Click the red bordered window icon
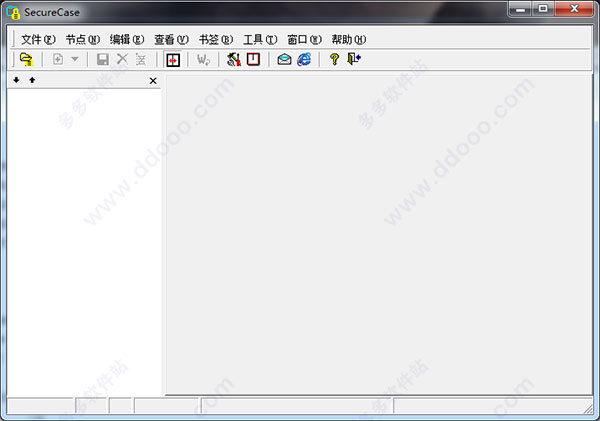 tap(253, 59)
